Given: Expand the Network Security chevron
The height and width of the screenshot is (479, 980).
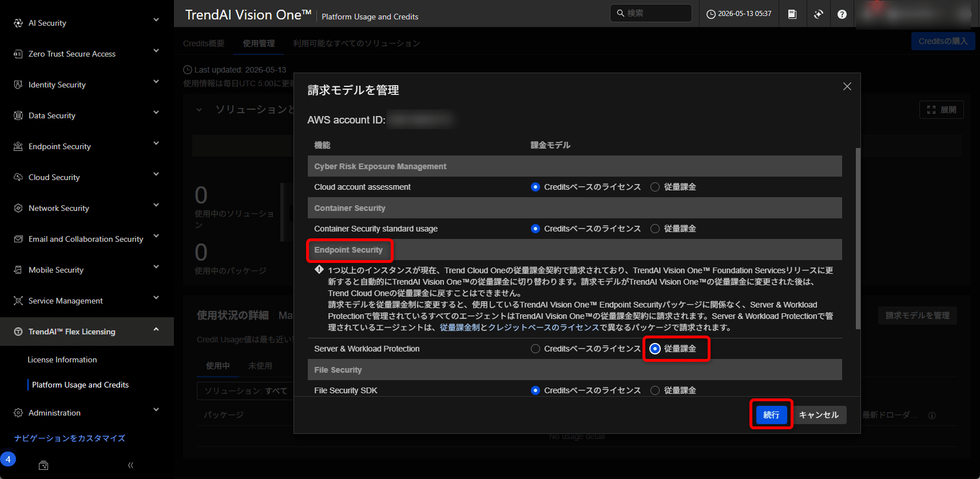Looking at the screenshot, I should (x=156, y=205).
